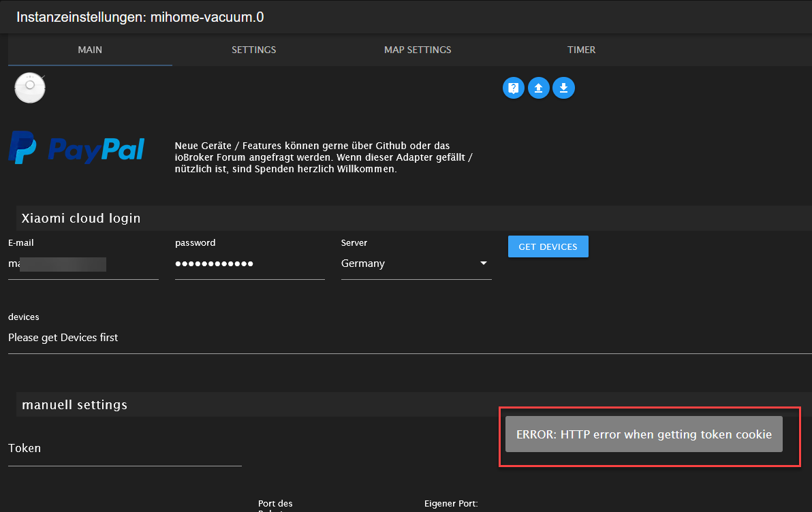Click the manuell settings heading
Image resolution: width=812 pixels, height=512 pixels.
click(74, 405)
